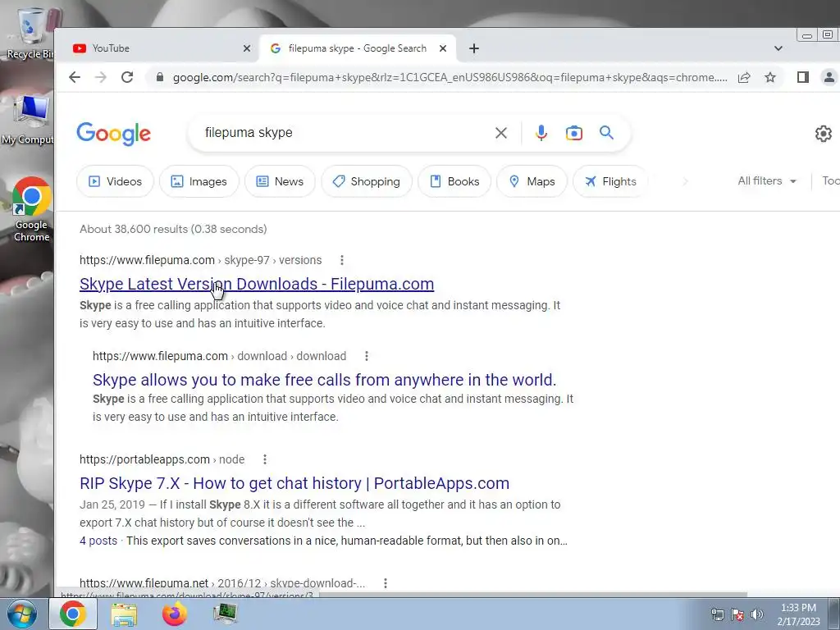The height and width of the screenshot is (630, 840).
Task: Filter results by News
Action: coord(280,181)
